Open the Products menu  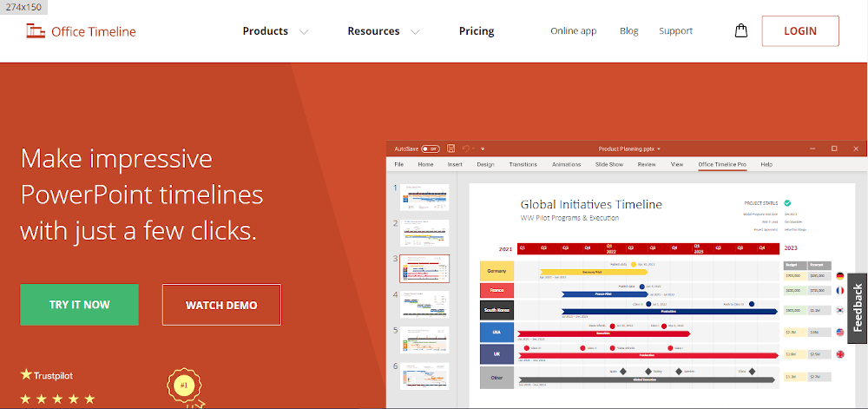pos(265,31)
